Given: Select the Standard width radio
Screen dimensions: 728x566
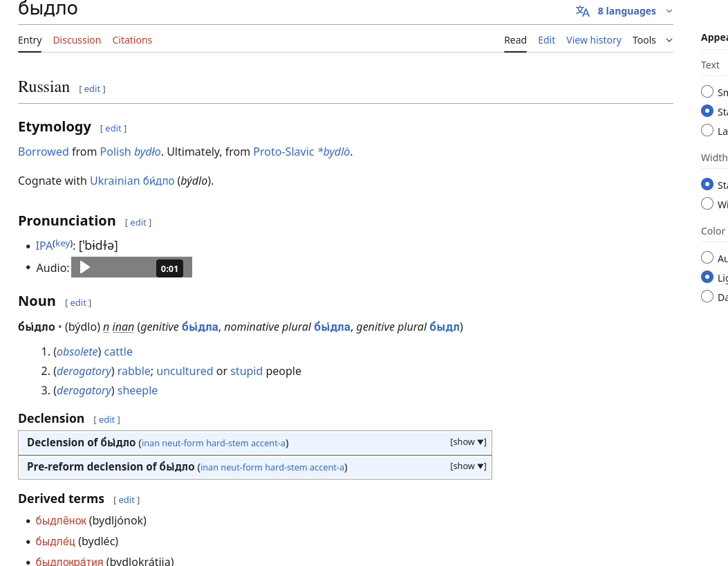Looking at the screenshot, I should click(x=707, y=185).
